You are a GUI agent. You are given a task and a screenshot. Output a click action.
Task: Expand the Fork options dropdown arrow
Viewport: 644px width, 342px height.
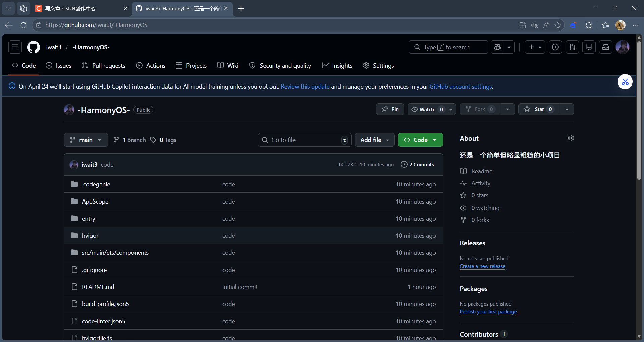pyautogui.click(x=508, y=109)
